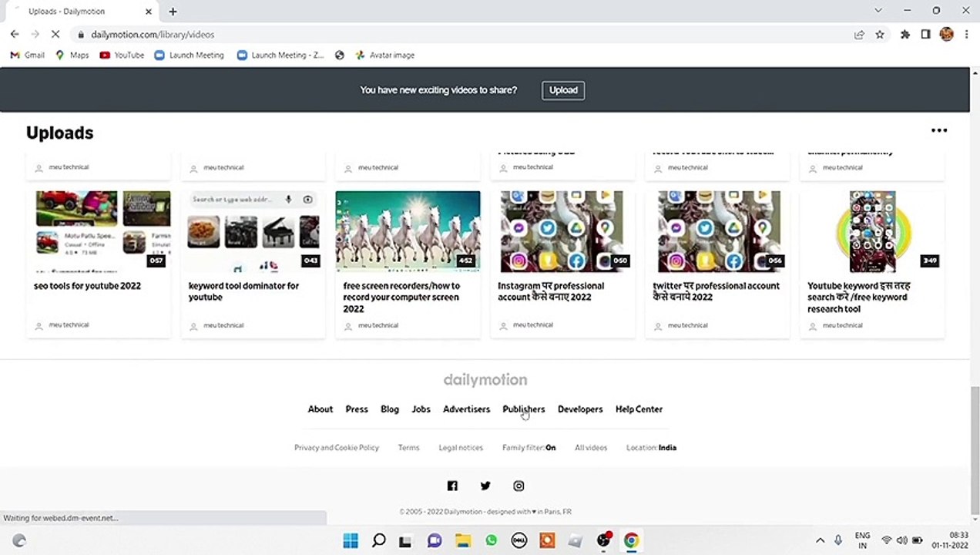The height and width of the screenshot is (555, 980).
Task: Click the title keyword tool dominator for youtube
Action: [243, 291]
